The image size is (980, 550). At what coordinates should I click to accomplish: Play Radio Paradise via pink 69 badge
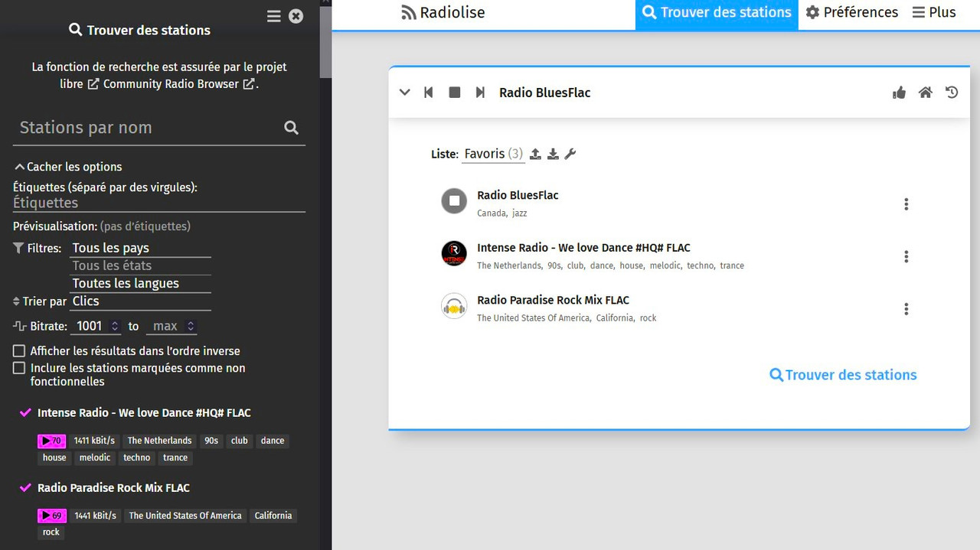[52, 516]
